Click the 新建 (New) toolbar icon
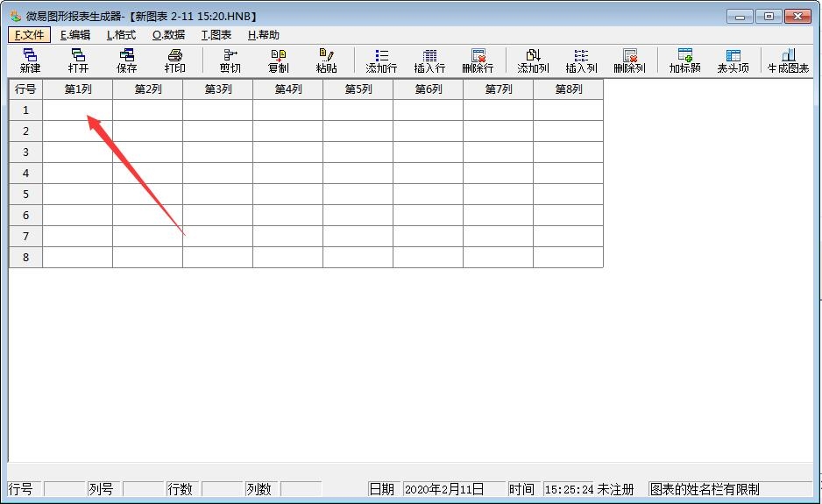Viewport: 822px width, 504px height. [x=30, y=60]
